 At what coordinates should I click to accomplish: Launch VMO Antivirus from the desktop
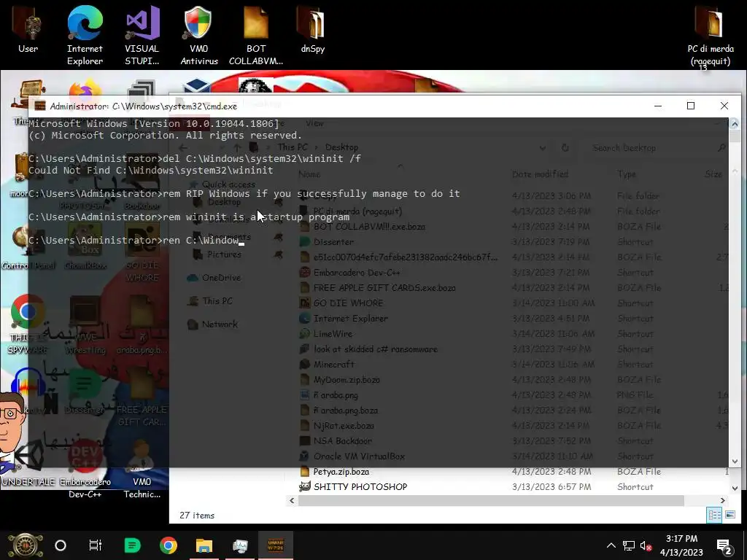[198, 34]
